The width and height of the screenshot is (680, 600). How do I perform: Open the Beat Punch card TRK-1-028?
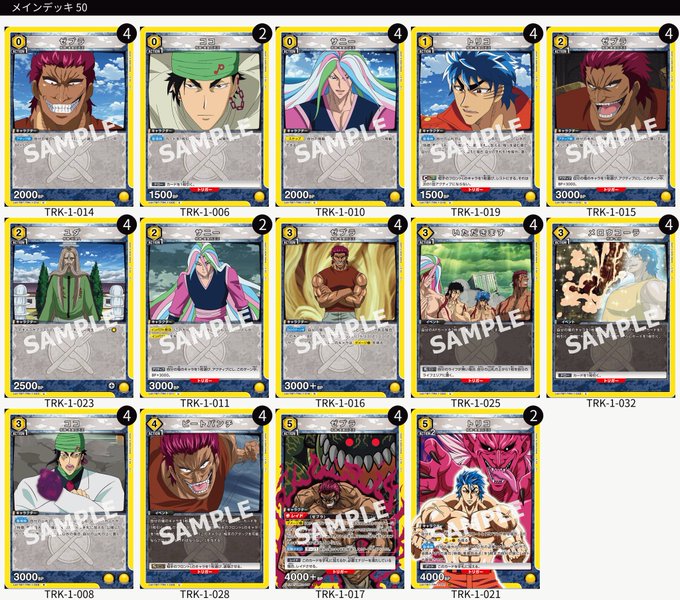point(205,499)
